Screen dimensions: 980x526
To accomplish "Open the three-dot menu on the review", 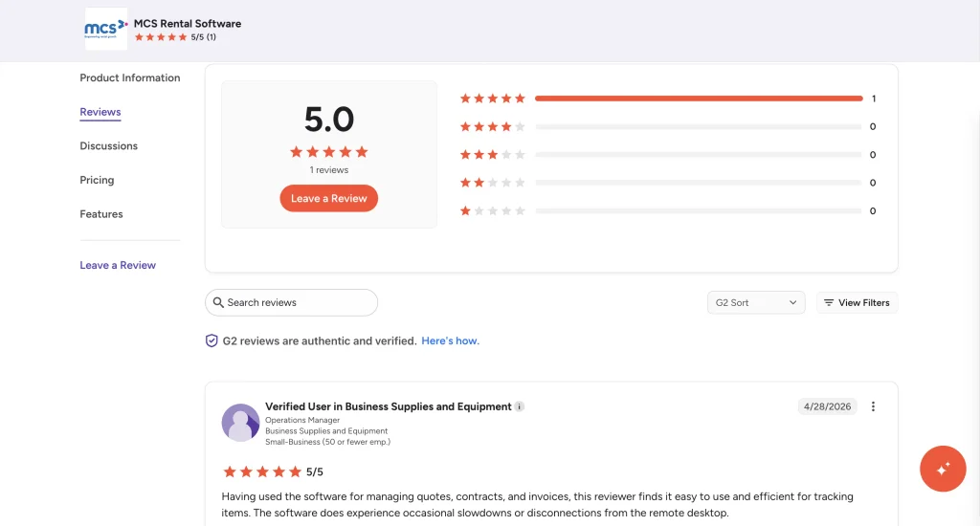I will click(x=873, y=406).
